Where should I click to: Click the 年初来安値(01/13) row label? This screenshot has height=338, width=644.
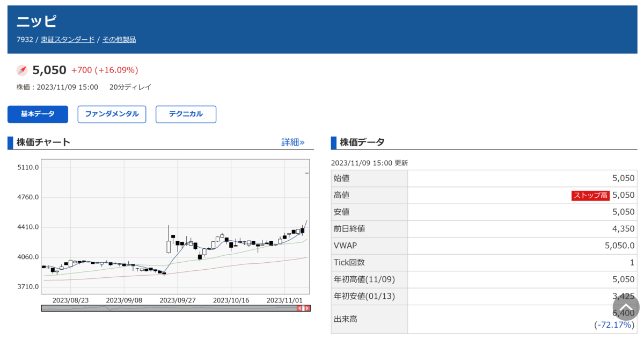click(x=364, y=296)
